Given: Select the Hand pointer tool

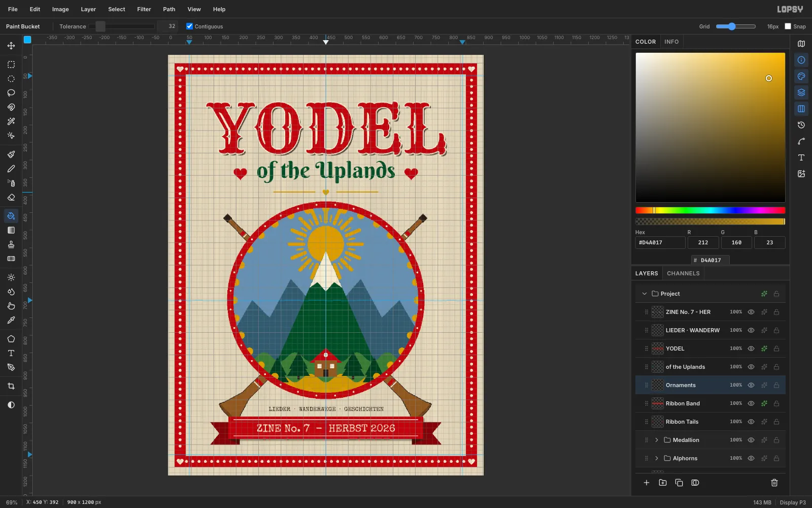Looking at the screenshot, I should (11, 306).
